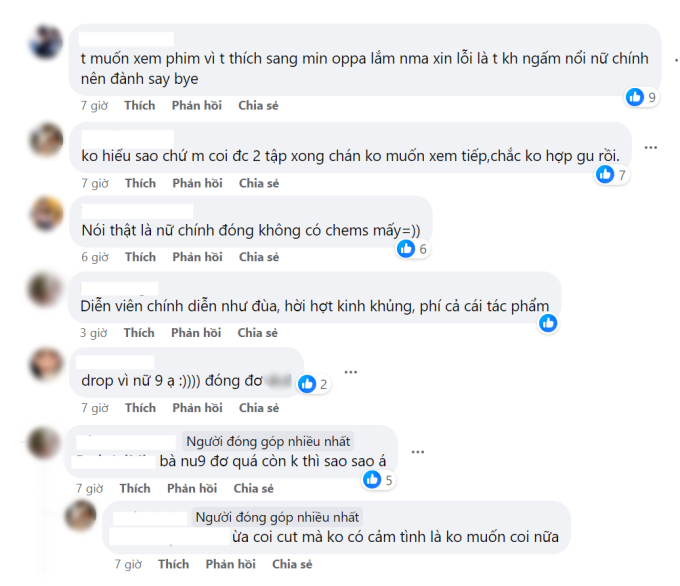Open avatar of 'ừa coi cut' reply author
Viewport: 680px width, 586px height.
click(x=81, y=515)
